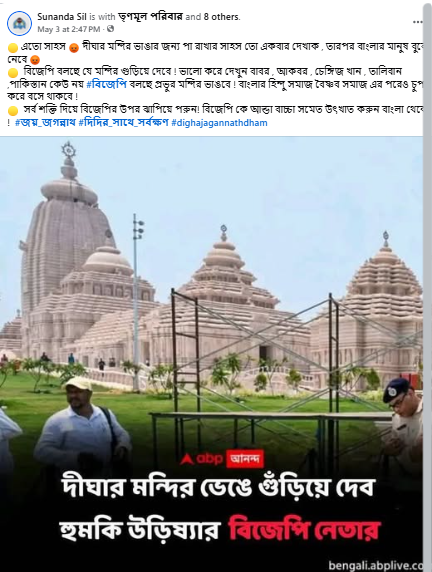432x572 pixels.
Task: Click the yellow circle emoji before সর্ব শক্তি
Action: (x=13, y=111)
